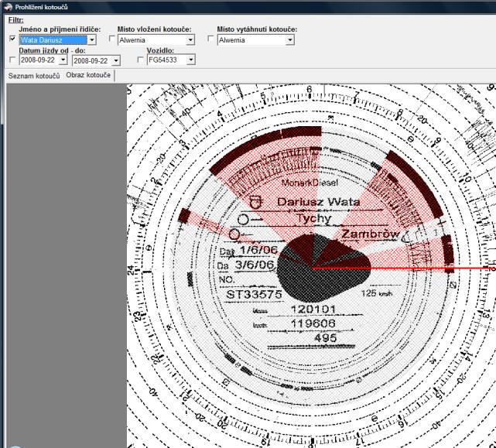
Task: Open the end date 2008-09-22 picker
Action: (x=116, y=60)
